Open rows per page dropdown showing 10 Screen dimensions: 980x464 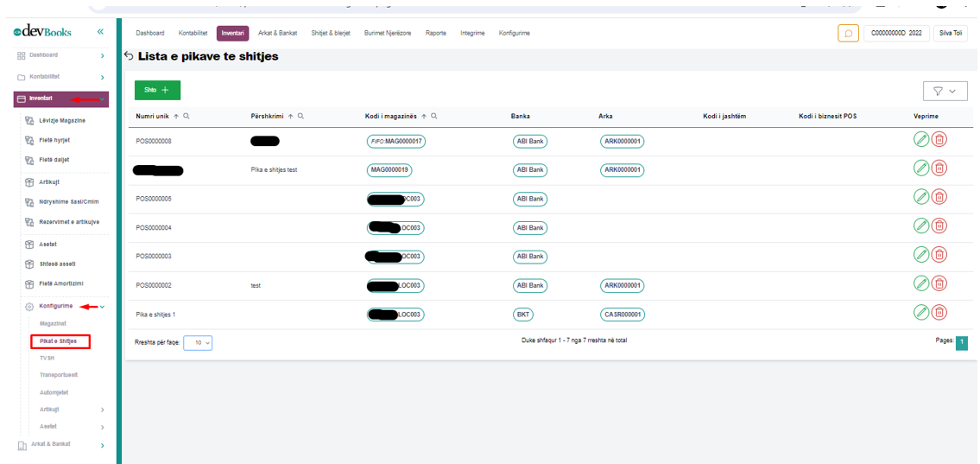point(198,343)
